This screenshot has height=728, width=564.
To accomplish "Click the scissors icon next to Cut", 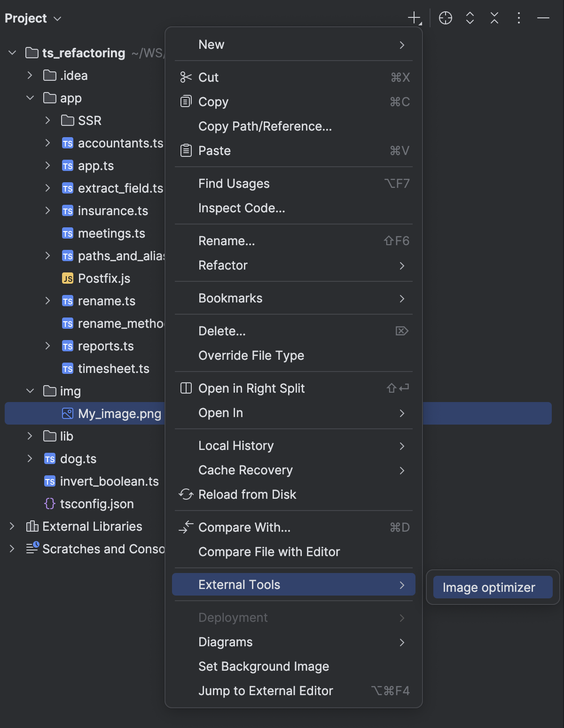I will [186, 77].
